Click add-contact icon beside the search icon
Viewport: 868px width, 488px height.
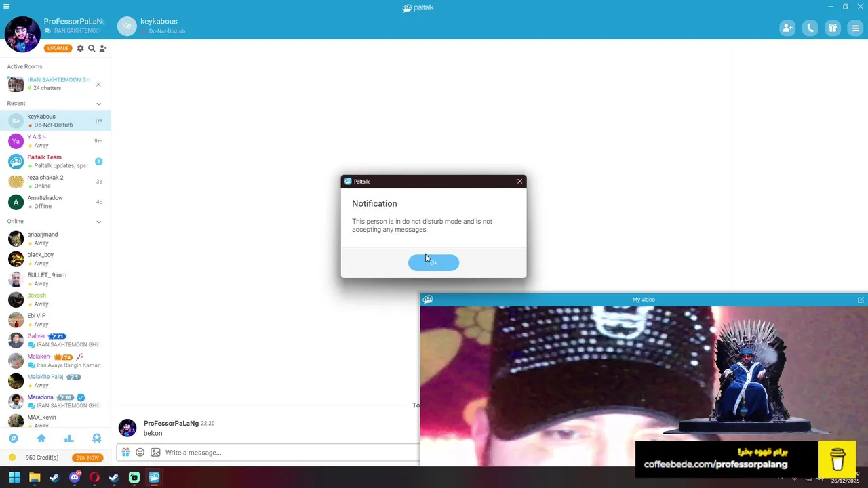coord(102,48)
